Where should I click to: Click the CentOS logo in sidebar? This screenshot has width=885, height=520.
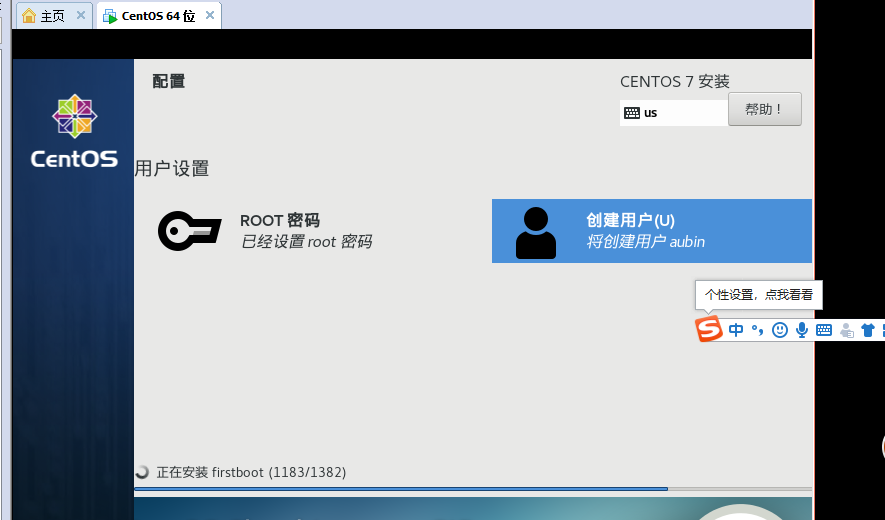point(75,131)
